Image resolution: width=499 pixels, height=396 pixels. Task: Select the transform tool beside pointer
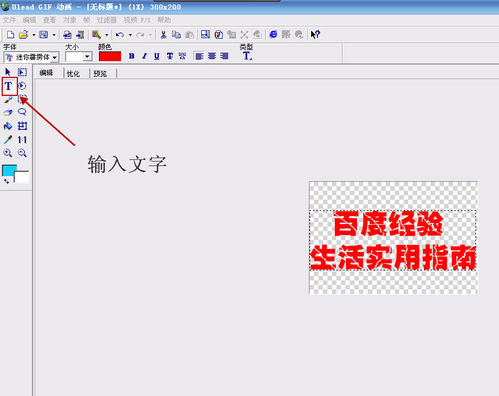(x=22, y=72)
